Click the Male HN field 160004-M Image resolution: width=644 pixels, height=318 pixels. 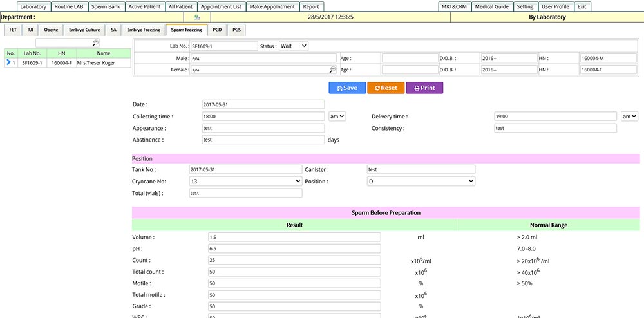pos(609,58)
